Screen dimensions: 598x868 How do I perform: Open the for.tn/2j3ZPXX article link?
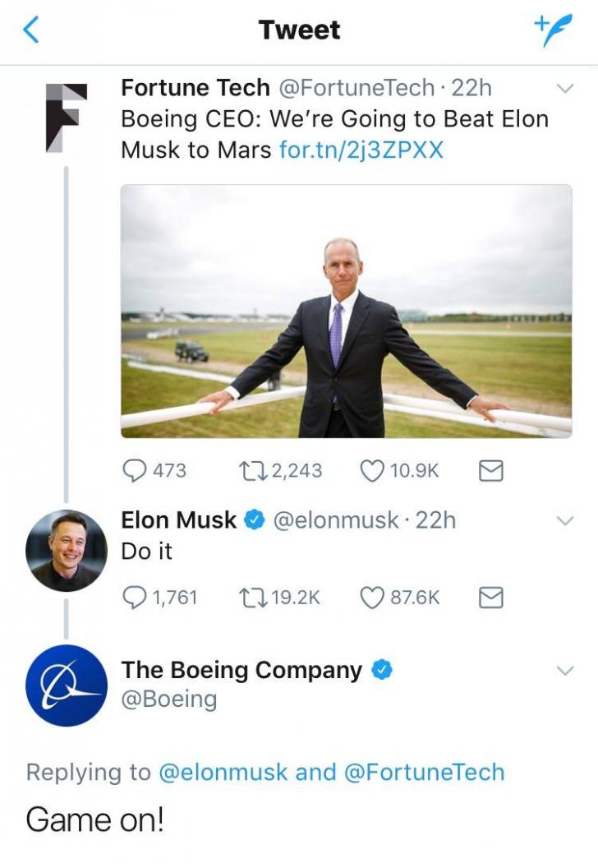tap(362, 150)
